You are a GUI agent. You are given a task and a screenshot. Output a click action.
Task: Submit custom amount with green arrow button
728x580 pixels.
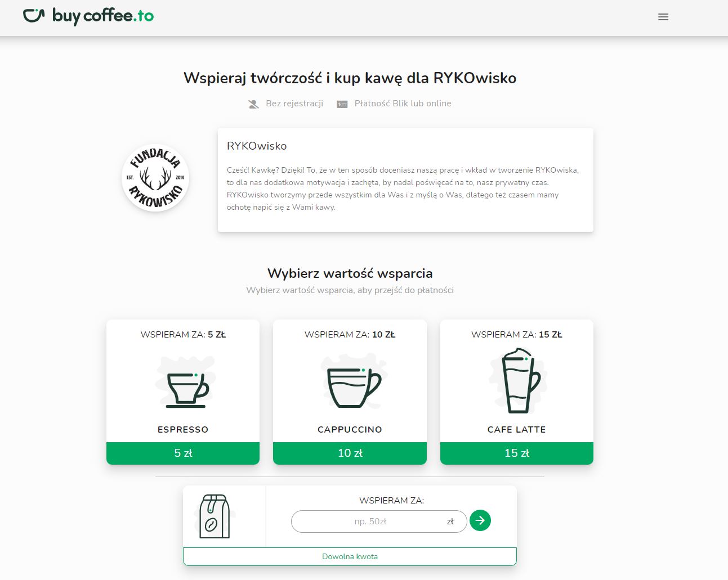(480, 520)
